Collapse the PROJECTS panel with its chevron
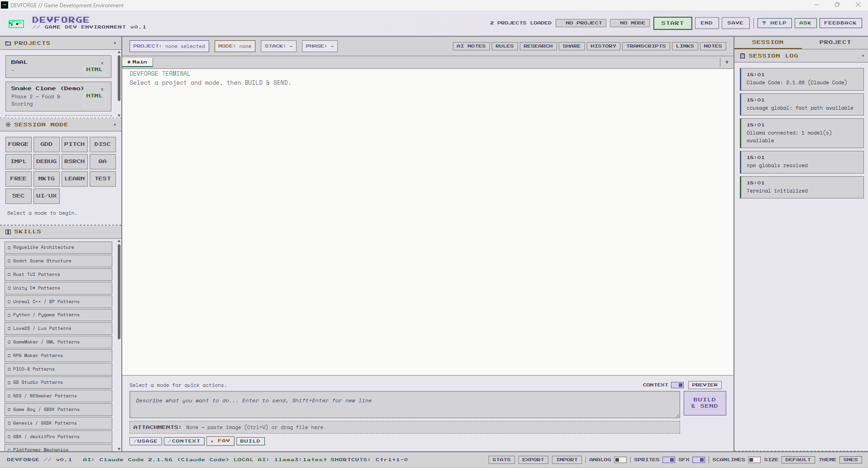The width and height of the screenshot is (868, 468). point(115,43)
